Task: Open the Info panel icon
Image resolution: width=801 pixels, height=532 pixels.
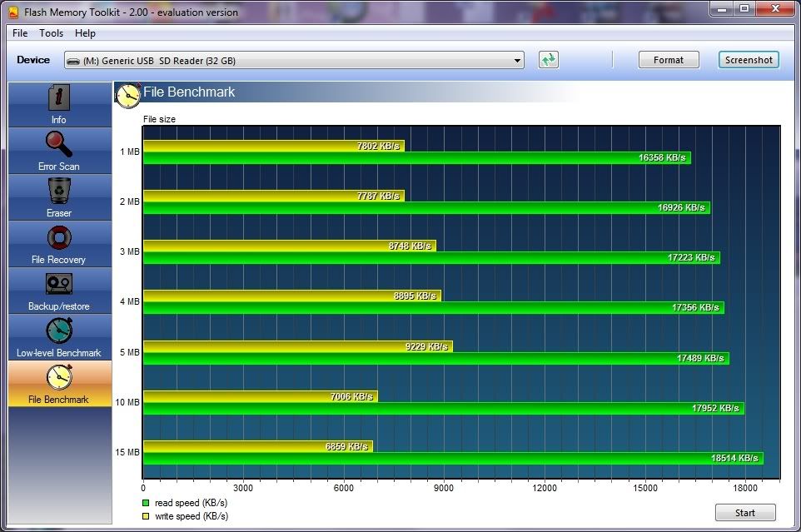Action: [x=58, y=98]
